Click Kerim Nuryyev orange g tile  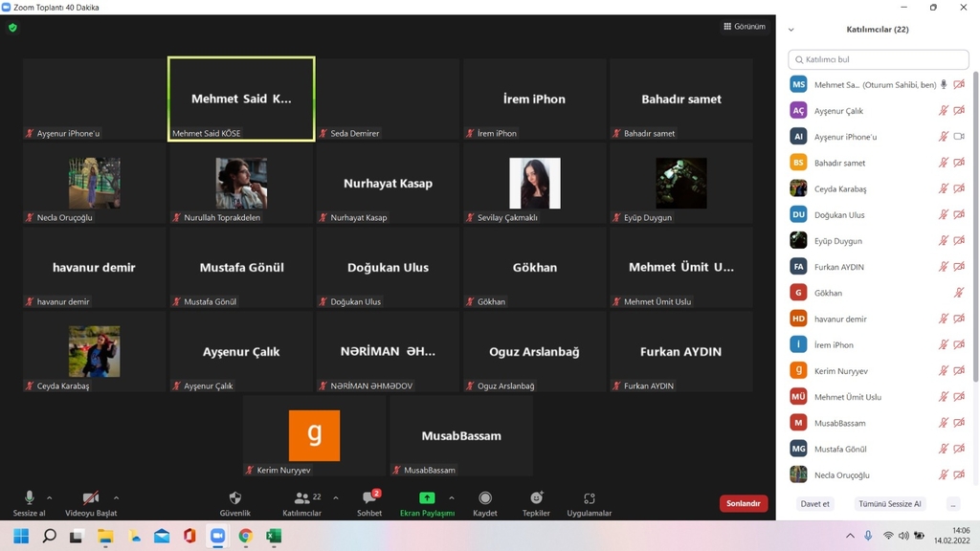pos(314,435)
